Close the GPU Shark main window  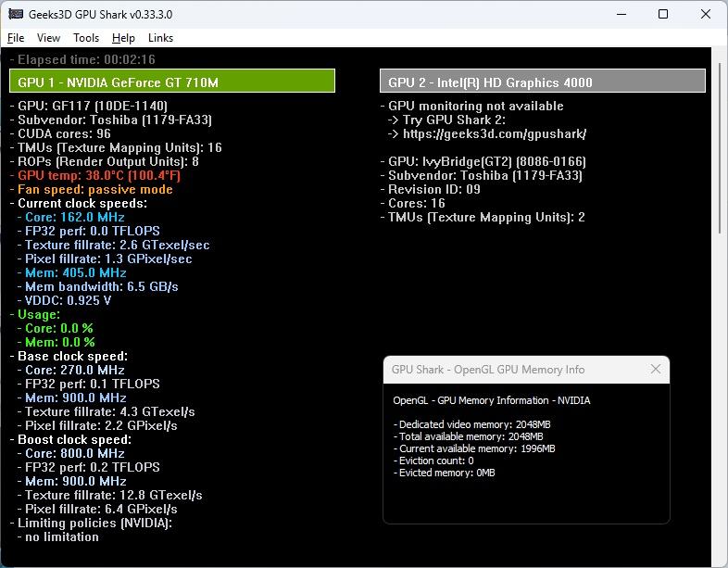pyautogui.click(x=705, y=14)
